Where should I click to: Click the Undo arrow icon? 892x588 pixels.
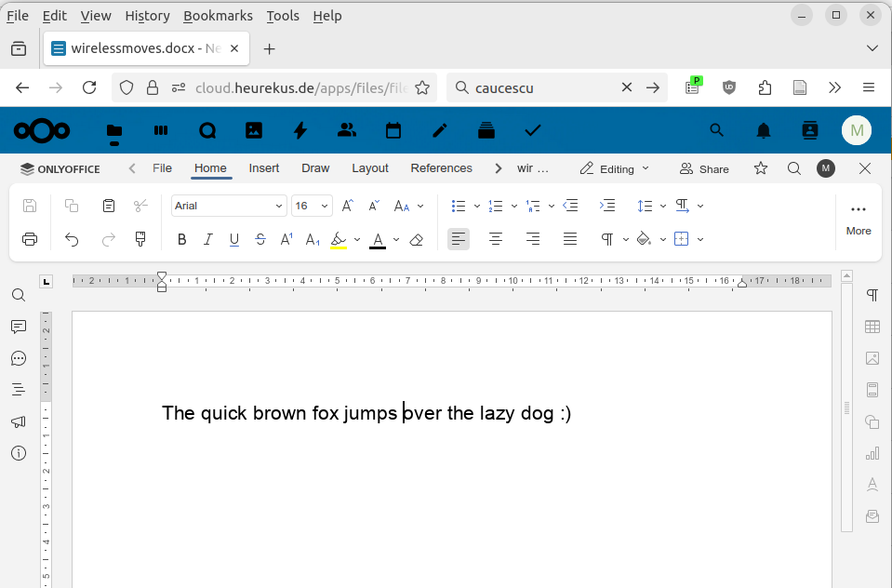coord(72,239)
